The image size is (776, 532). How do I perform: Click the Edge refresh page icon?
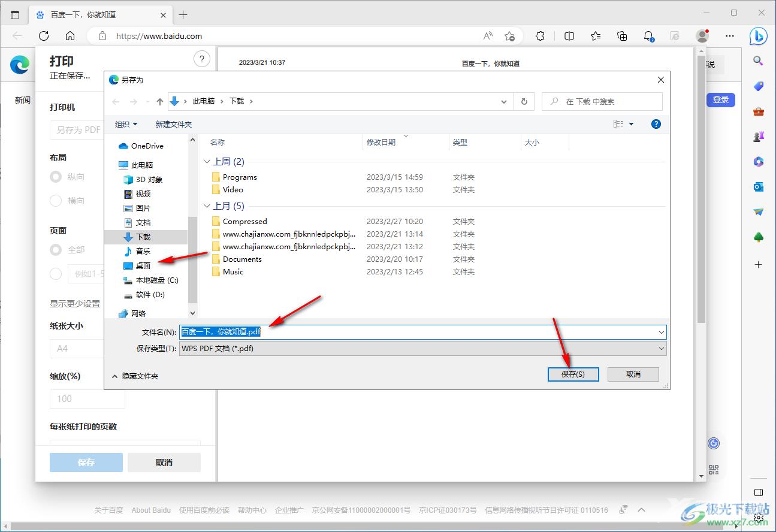(44, 36)
